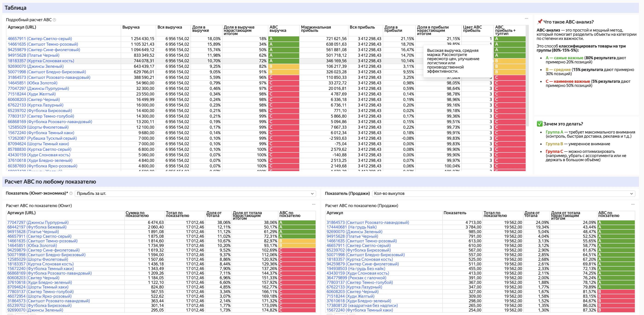Click the pushpin icon by Что такое ABC-анализ
Viewport: 644px width, 315px height.
pyautogui.click(x=540, y=22)
